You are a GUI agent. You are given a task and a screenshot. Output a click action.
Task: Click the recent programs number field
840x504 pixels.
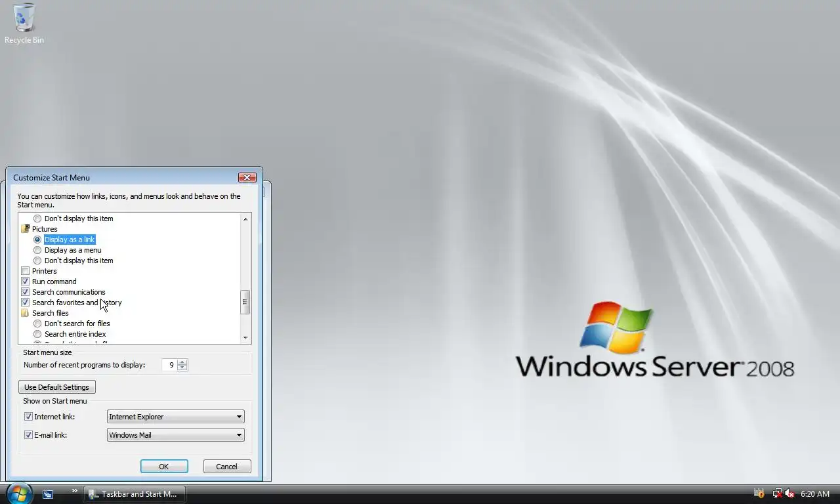click(x=169, y=365)
